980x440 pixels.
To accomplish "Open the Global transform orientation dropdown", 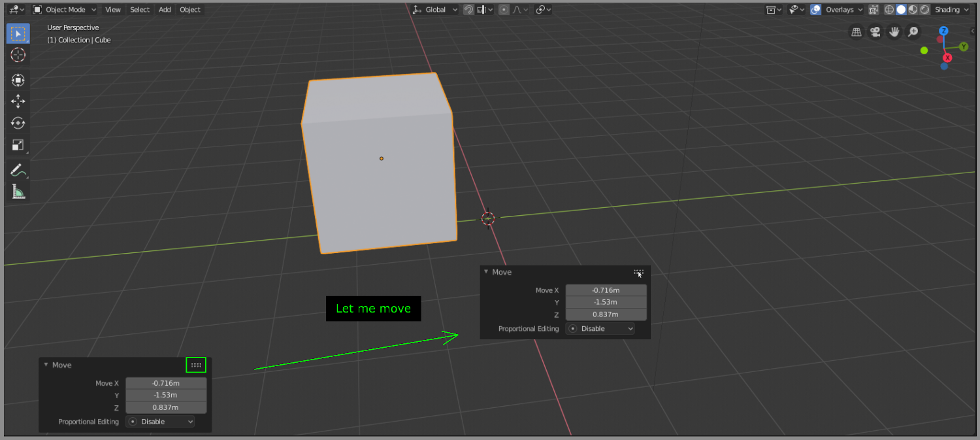I will click(436, 10).
